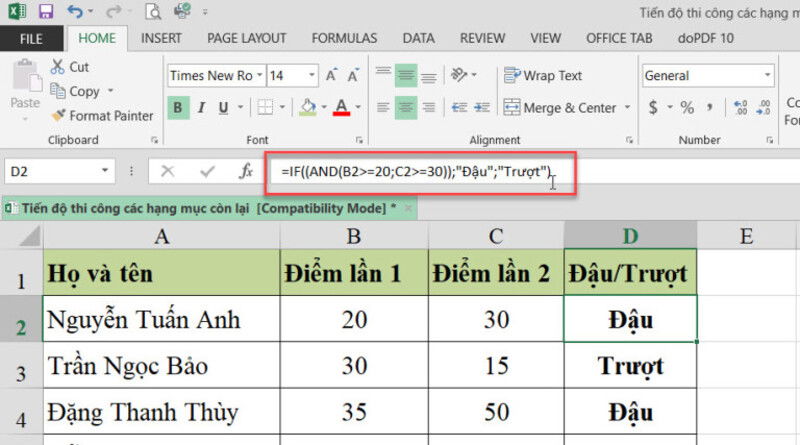The width and height of the screenshot is (800, 445).
Task: Open the font name dropdown
Action: (x=259, y=76)
